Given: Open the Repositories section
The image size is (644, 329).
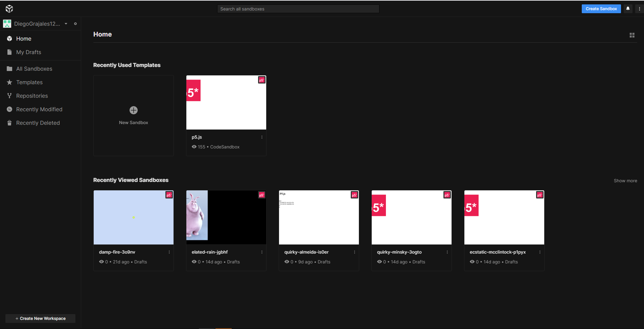Looking at the screenshot, I should click(x=32, y=96).
